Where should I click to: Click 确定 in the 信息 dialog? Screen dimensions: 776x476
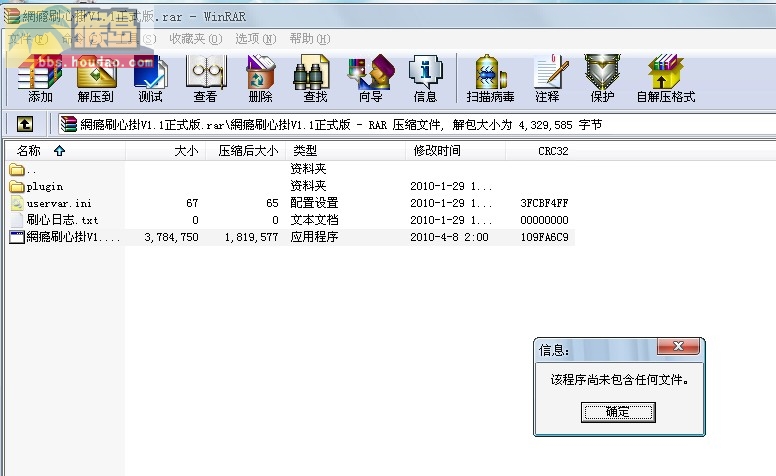618,412
